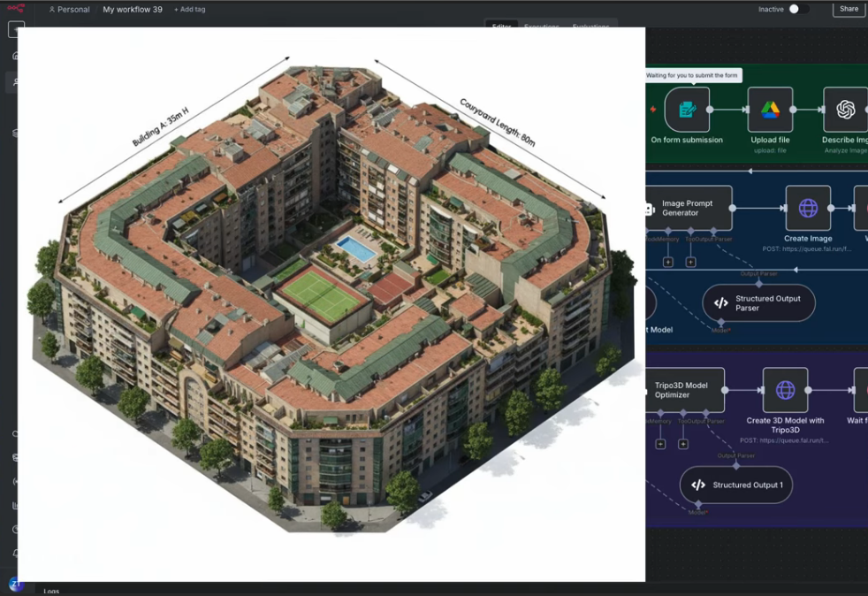Select the Structured Output Parser node
The height and width of the screenshot is (596, 868).
[759, 303]
